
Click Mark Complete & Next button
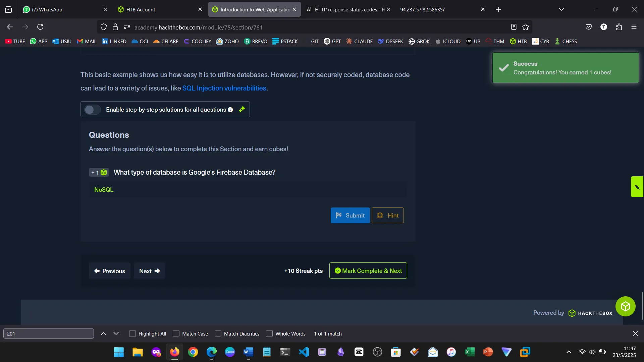point(368,271)
